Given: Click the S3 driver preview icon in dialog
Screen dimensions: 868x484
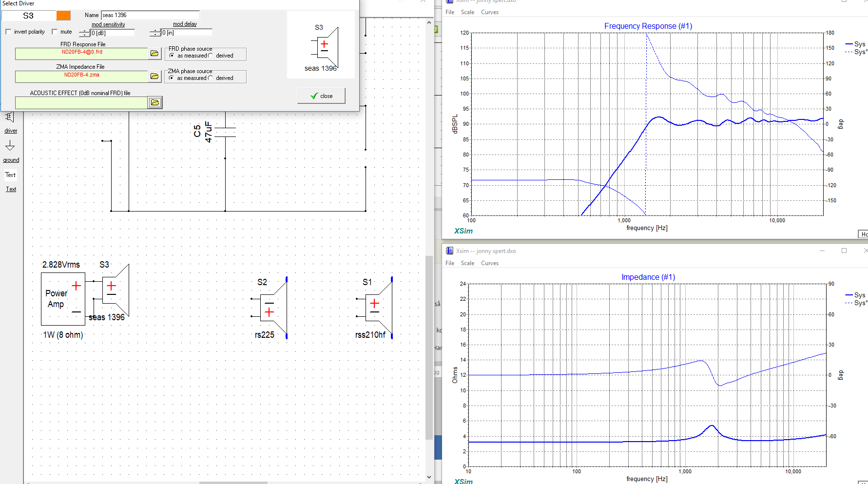Looking at the screenshot, I should pyautogui.click(x=325, y=47).
